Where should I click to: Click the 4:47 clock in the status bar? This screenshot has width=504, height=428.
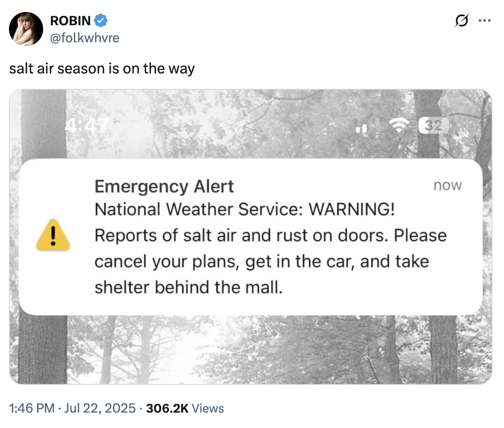(x=87, y=126)
